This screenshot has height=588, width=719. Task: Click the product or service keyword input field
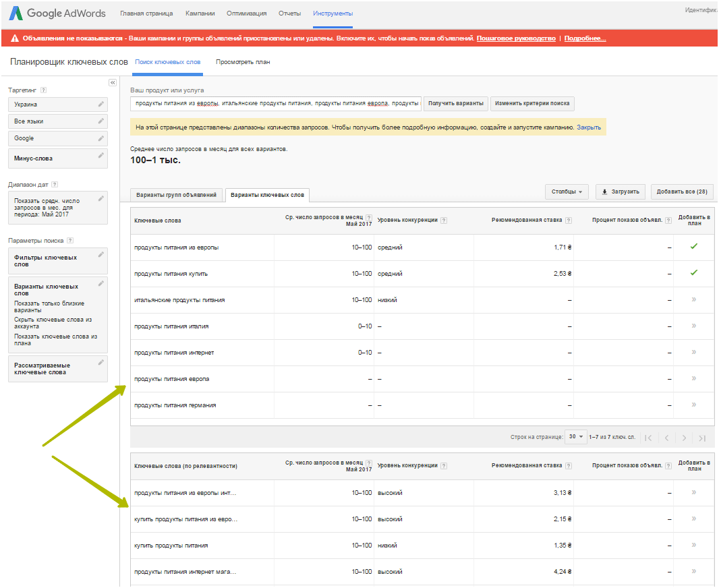point(276,104)
